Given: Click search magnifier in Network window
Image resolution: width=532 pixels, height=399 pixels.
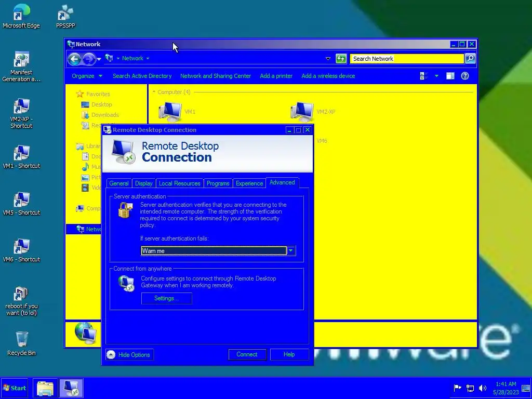Looking at the screenshot, I should coord(470,59).
